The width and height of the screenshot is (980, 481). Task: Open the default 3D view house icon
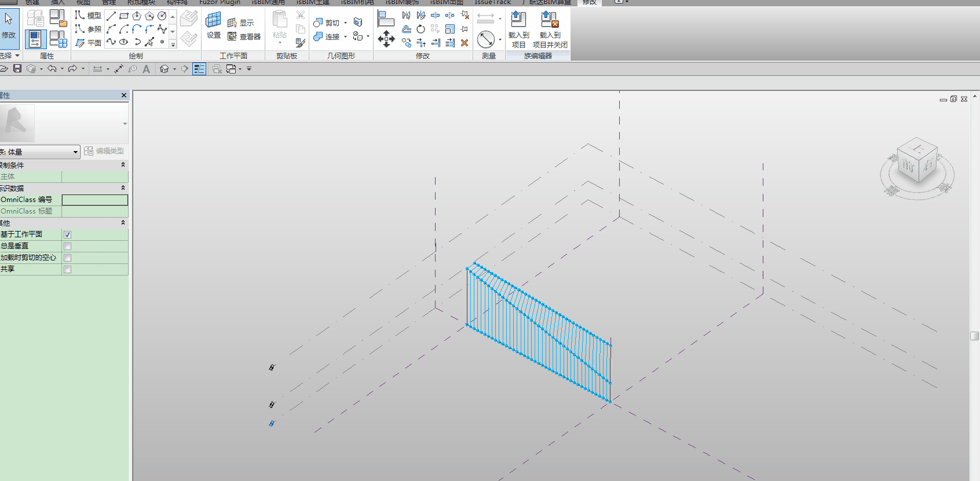pyautogui.click(x=164, y=69)
